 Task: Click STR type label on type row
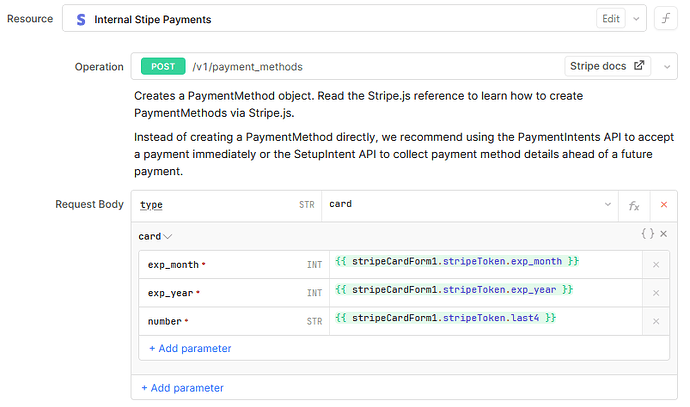tap(307, 205)
